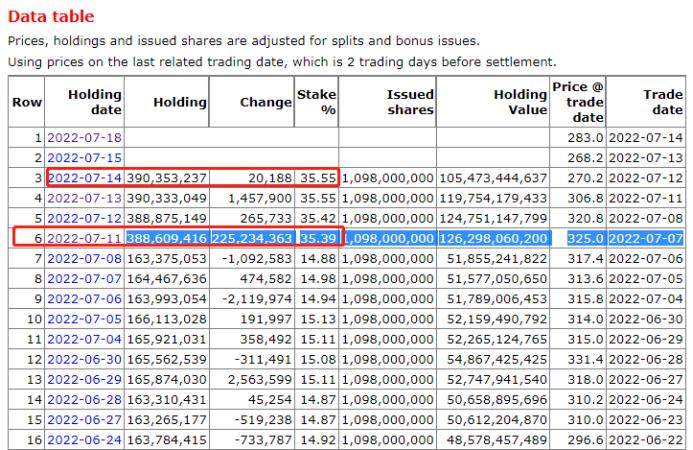The height and width of the screenshot is (450, 693).
Task: Follow the 2022-07-12 date link
Action: click(84, 218)
